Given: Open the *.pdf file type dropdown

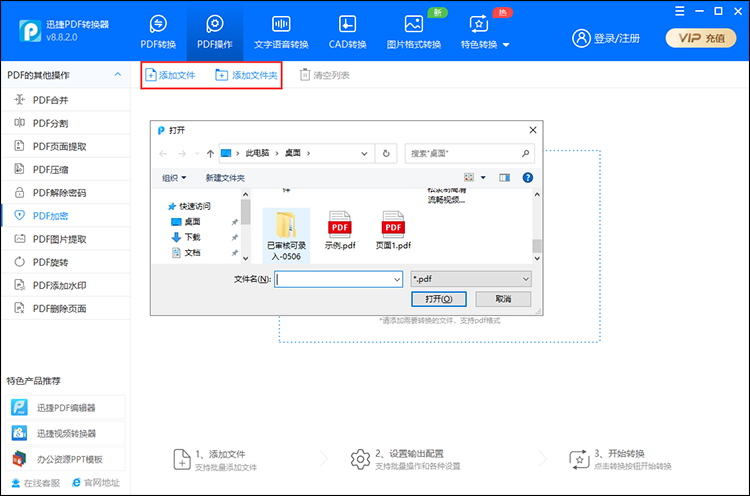Looking at the screenshot, I should (471, 279).
